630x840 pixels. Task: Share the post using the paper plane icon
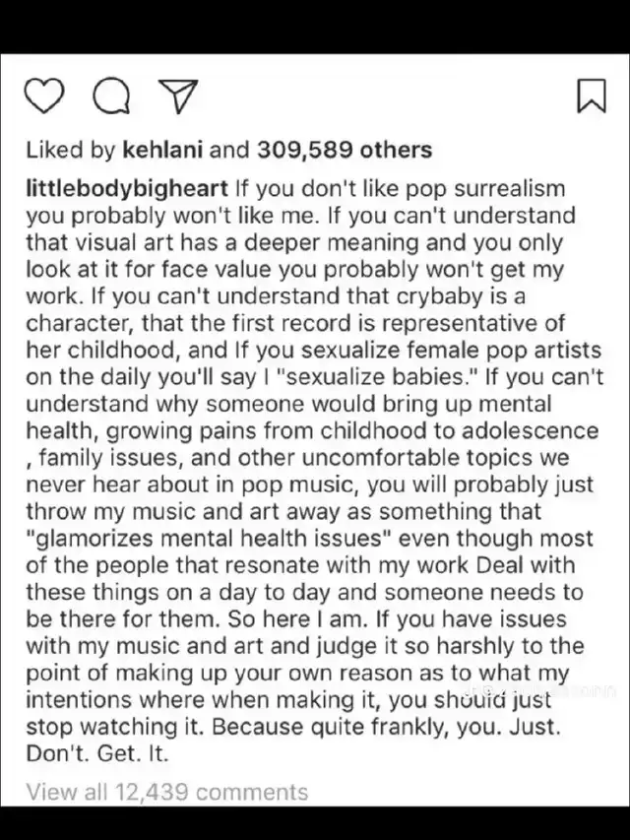179,97
